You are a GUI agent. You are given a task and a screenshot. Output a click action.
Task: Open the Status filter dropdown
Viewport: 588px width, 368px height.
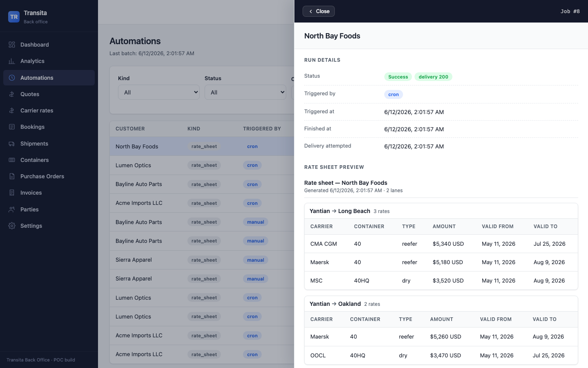click(x=245, y=92)
